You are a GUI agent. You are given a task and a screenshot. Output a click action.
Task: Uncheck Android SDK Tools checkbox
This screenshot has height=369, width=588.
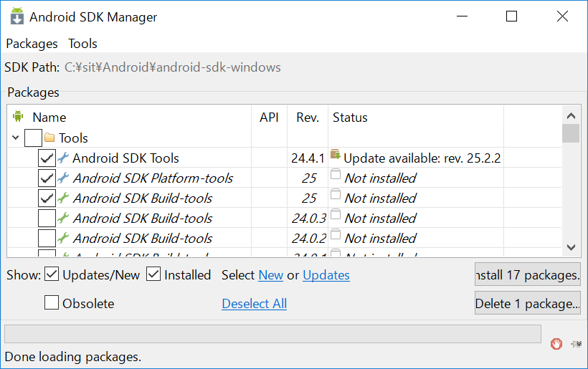(x=47, y=158)
